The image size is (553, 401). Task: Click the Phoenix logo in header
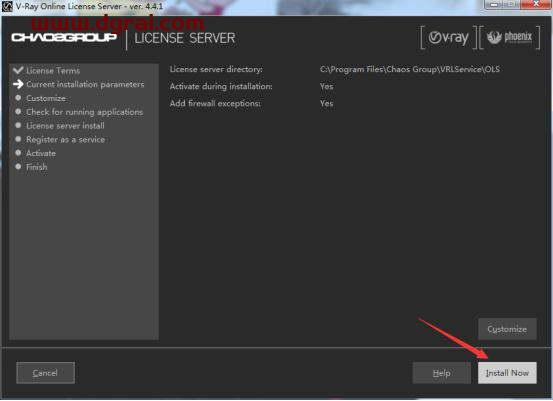tap(509, 37)
